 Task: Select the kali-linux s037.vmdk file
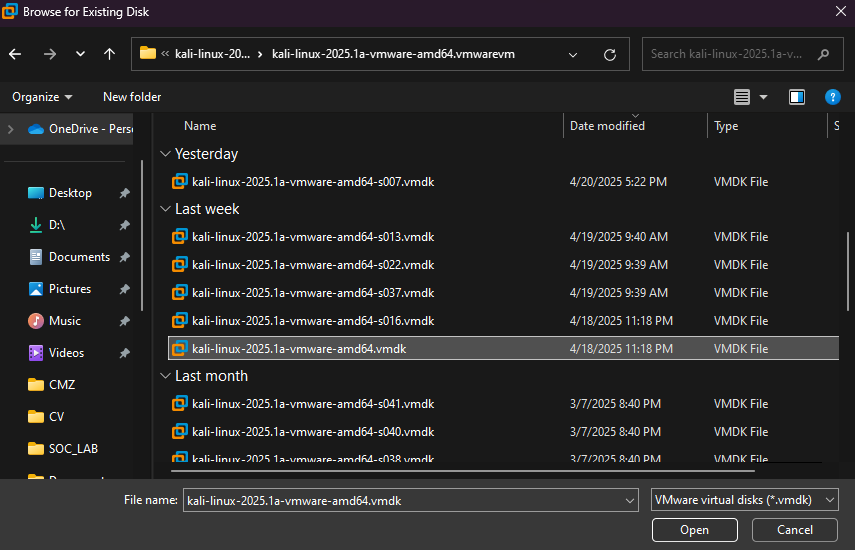click(313, 293)
